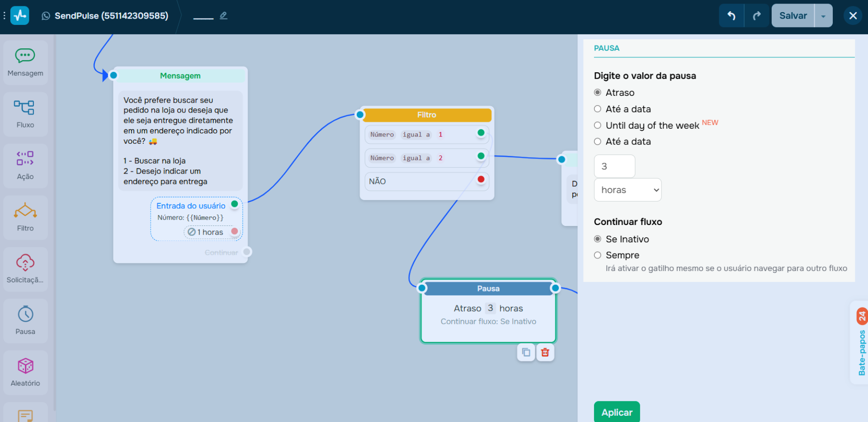
Task: Open the horas unit dropdown
Action: 627,190
